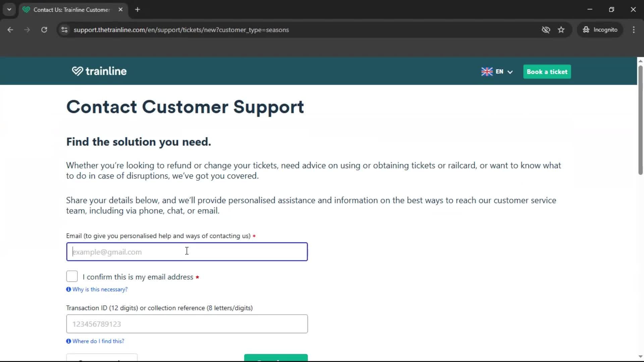Click the info icon beside 'Why is this necessary?'
Screen dimensions: 644x362
point(68,289)
